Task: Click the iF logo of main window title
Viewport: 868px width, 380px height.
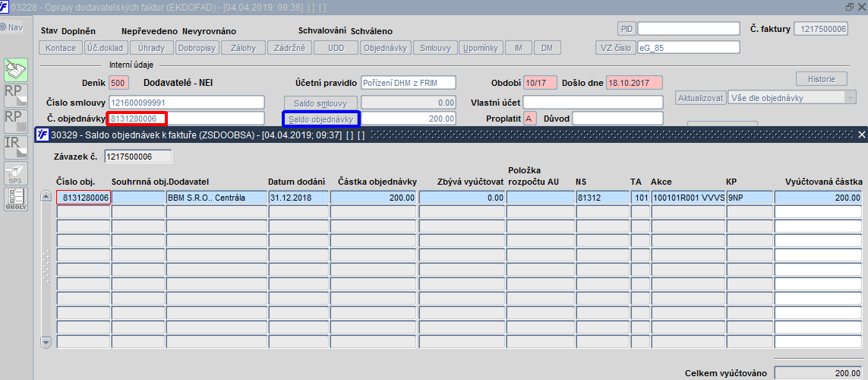Action: pos(5,7)
